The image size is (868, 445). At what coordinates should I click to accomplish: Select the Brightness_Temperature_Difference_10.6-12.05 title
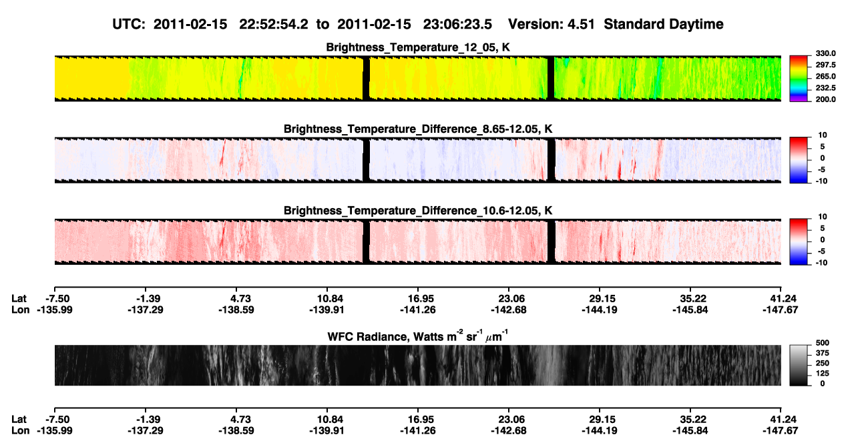click(418, 211)
